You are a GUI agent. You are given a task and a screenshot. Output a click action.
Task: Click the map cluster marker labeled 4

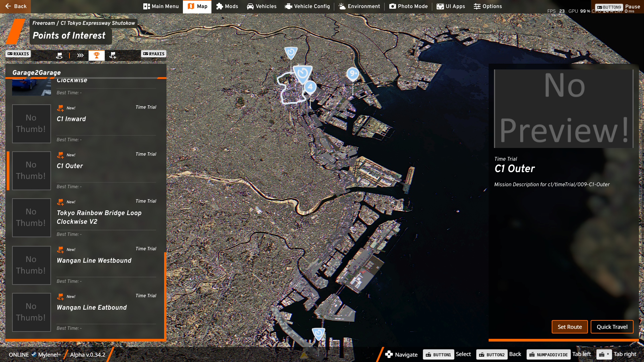pos(310,87)
